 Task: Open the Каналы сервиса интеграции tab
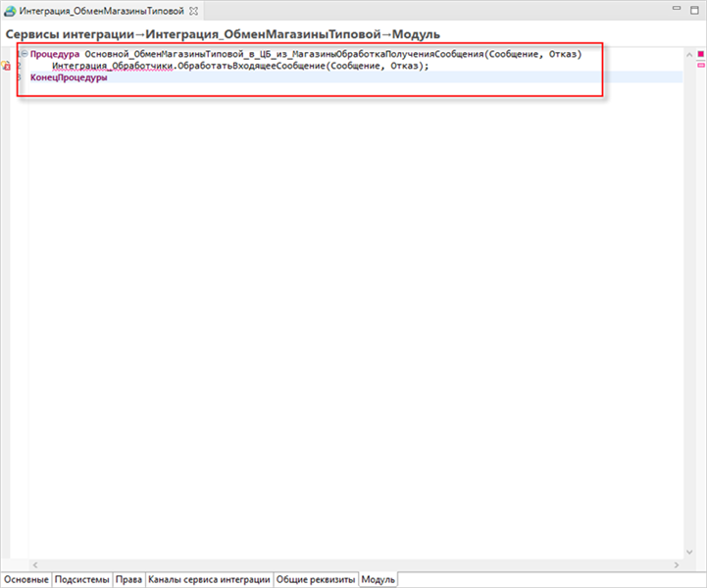tap(209, 579)
